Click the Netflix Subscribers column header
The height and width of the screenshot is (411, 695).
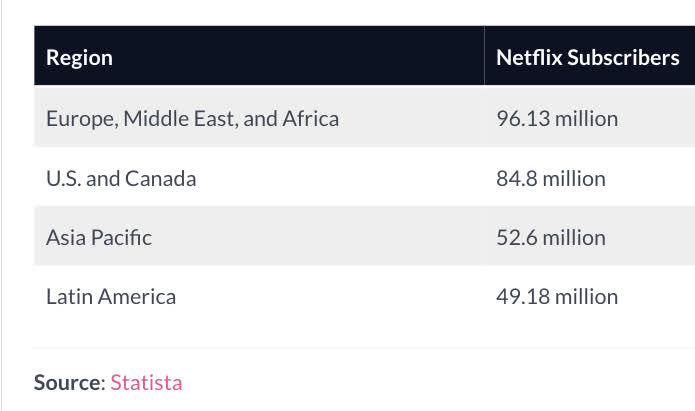(x=587, y=57)
